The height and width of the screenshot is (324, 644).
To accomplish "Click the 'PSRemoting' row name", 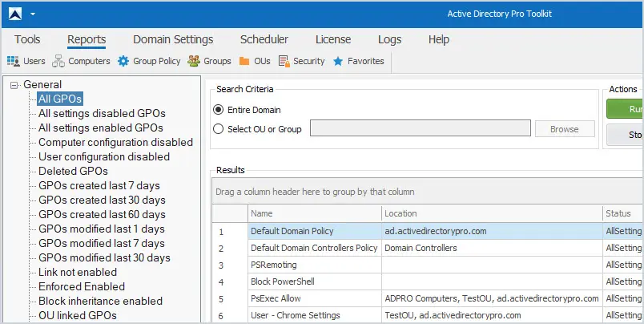I will [273, 265].
